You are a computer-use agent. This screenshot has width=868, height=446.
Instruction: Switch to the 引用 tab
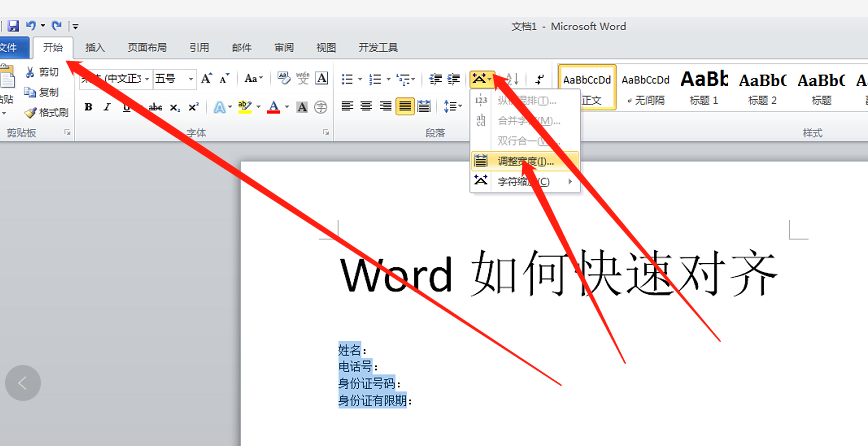click(199, 48)
